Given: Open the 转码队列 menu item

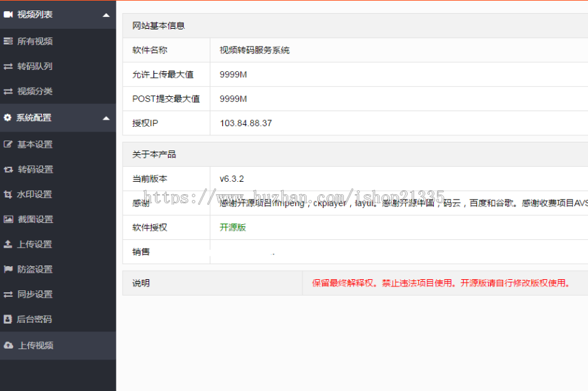Looking at the screenshot, I should (x=35, y=66).
